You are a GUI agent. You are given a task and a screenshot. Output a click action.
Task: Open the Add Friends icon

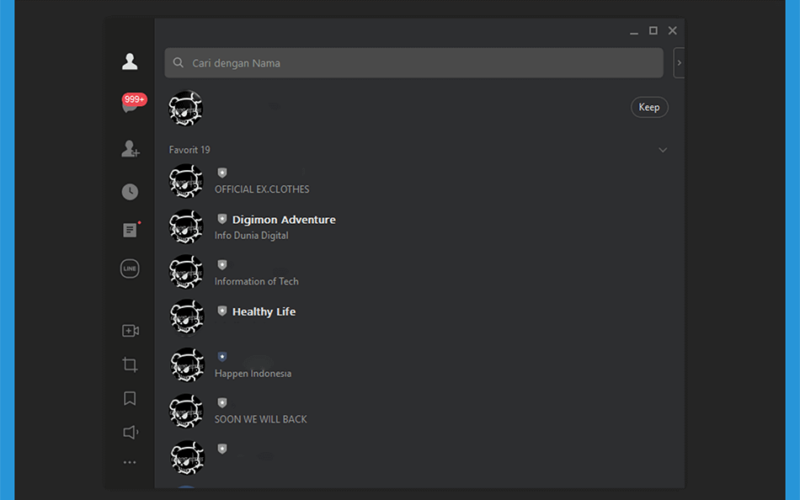tap(130, 149)
